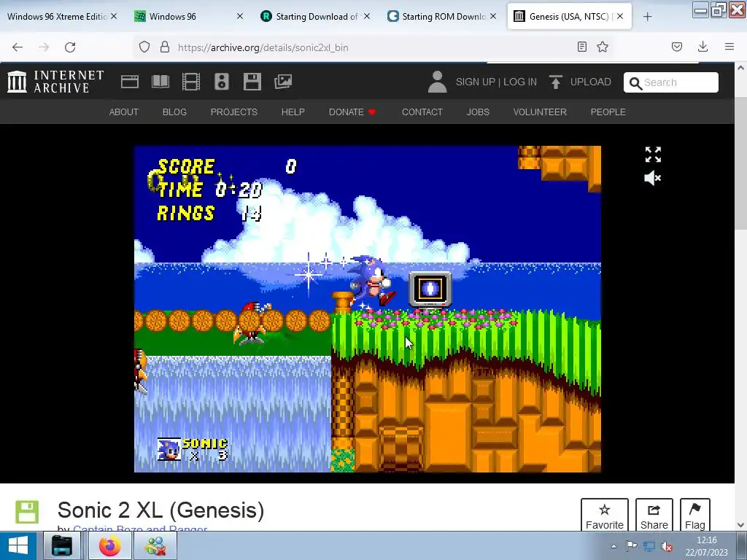747x560 pixels.
Task: Click the LOG IN link
Action: (519, 82)
